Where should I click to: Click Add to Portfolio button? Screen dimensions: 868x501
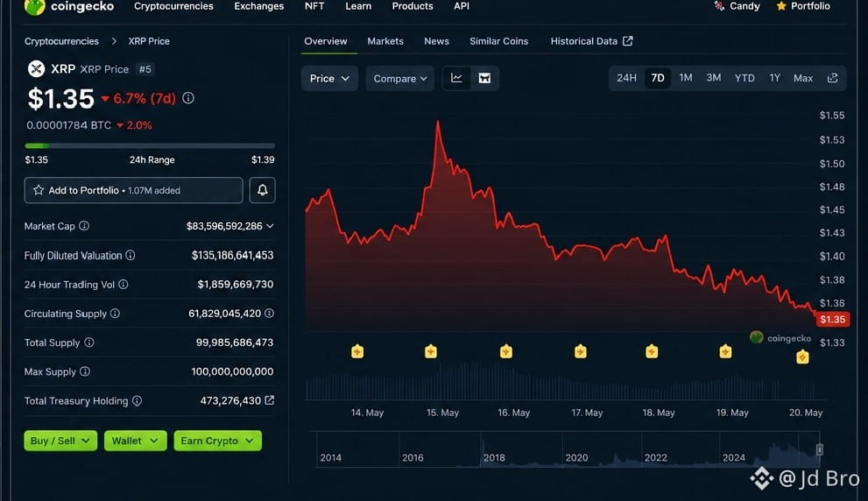[x=133, y=190]
